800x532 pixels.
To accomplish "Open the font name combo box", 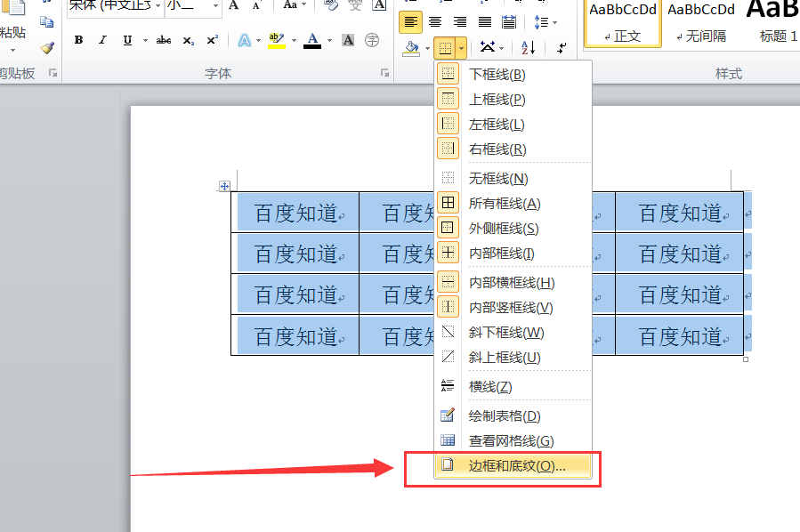I will coord(115,6).
